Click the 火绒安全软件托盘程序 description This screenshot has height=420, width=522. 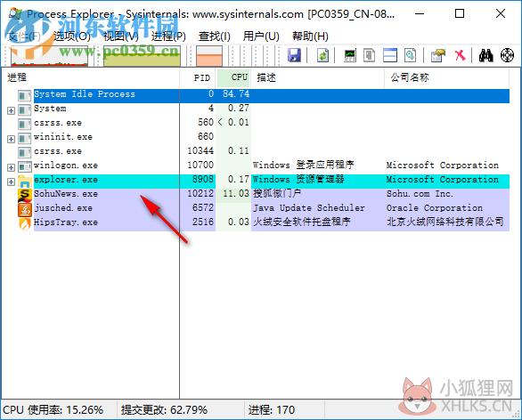pyautogui.click(x=302, y=222)
